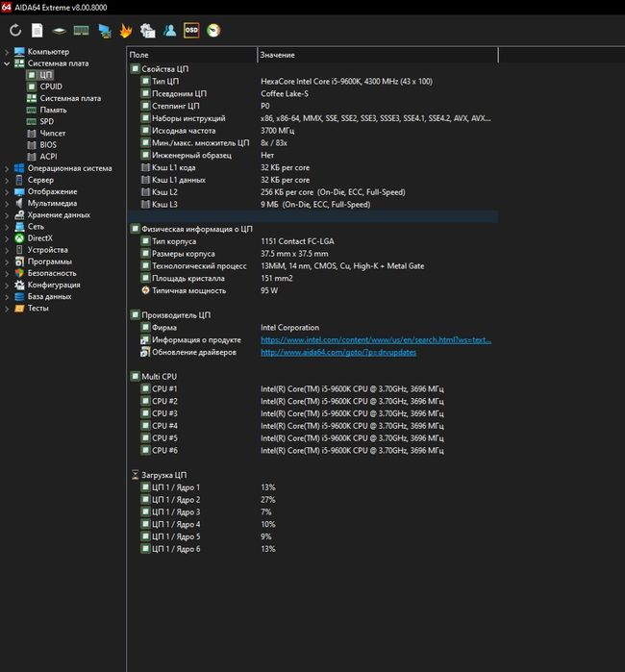Click the user silhouette toolbar icon
The height and width of the screenshot is (672, 625).
point(169,31)
